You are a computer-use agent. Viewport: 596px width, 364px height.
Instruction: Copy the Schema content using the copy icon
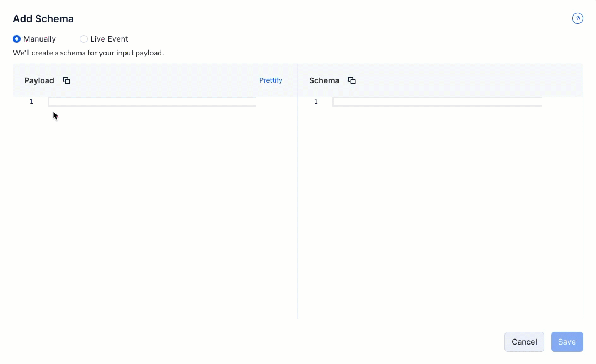[x=351, y=80]
